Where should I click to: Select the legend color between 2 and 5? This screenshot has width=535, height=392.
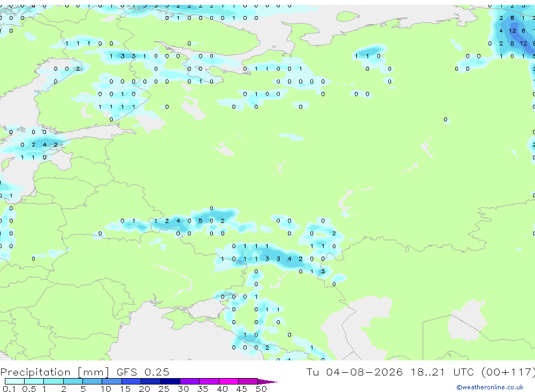click(x=73, y=381)
